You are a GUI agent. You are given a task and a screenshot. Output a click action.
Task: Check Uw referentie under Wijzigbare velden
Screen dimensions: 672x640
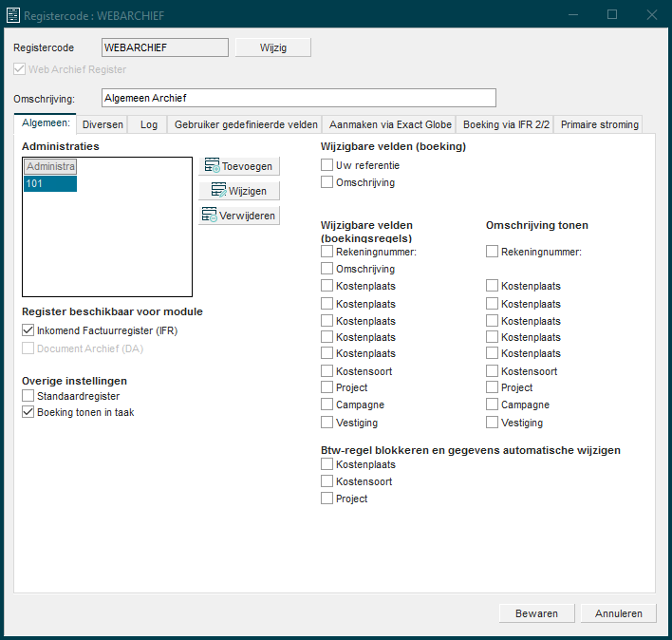pyautogui.click(x=327, y=165)
